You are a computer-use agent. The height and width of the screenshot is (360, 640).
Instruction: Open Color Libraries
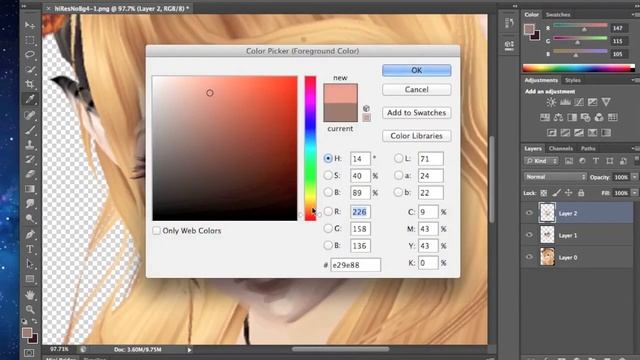416,136
